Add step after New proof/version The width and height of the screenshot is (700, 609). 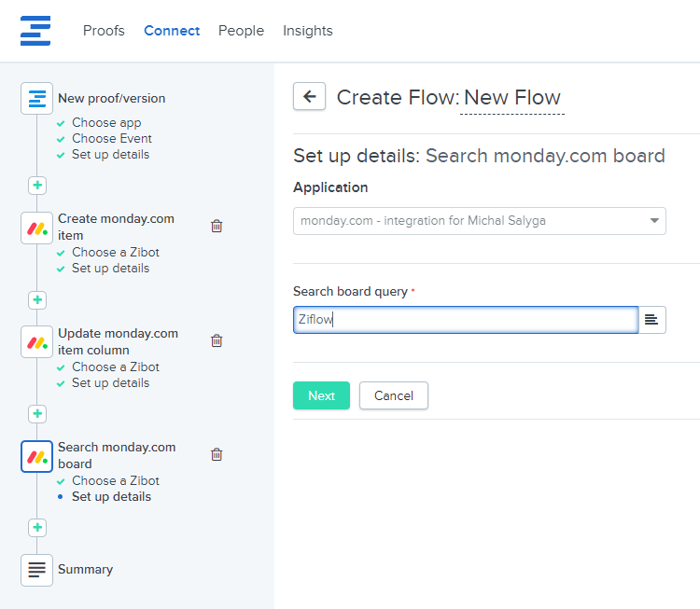(x=37, y=186)
